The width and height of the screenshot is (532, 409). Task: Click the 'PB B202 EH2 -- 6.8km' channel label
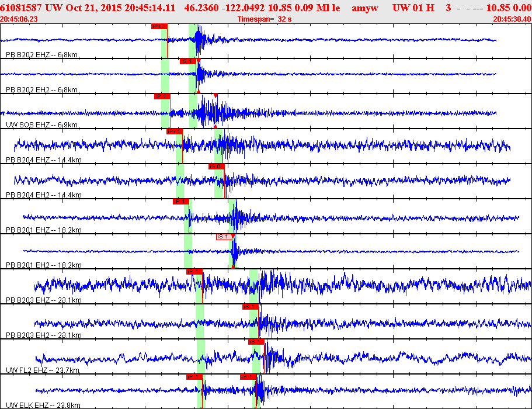click(x=41, y=90)
